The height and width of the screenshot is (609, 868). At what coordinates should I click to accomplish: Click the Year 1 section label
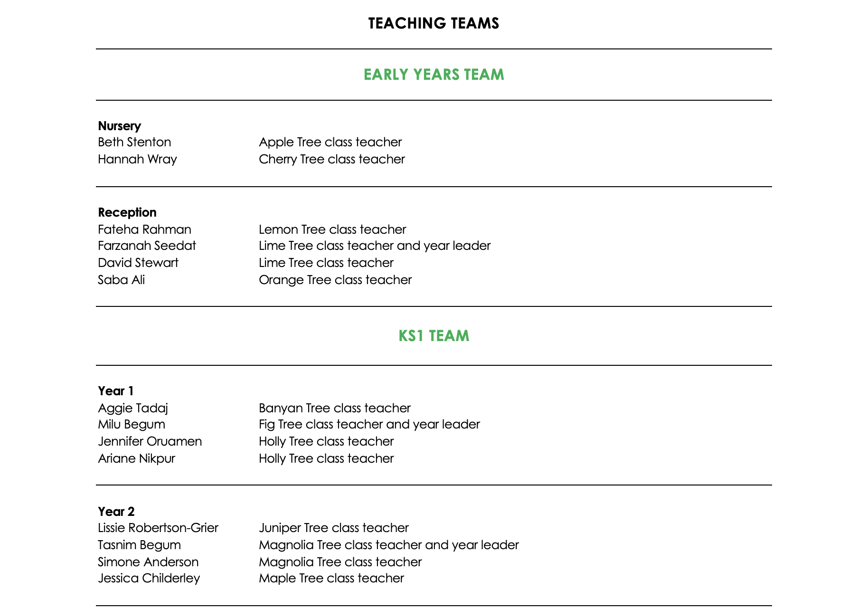click(x=115, y=391)
